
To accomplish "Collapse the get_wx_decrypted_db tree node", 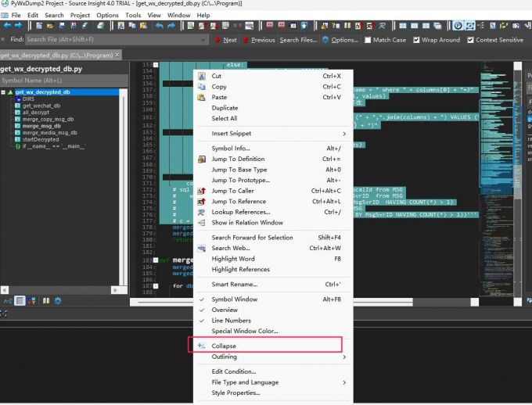I will [x=3, y=92].
